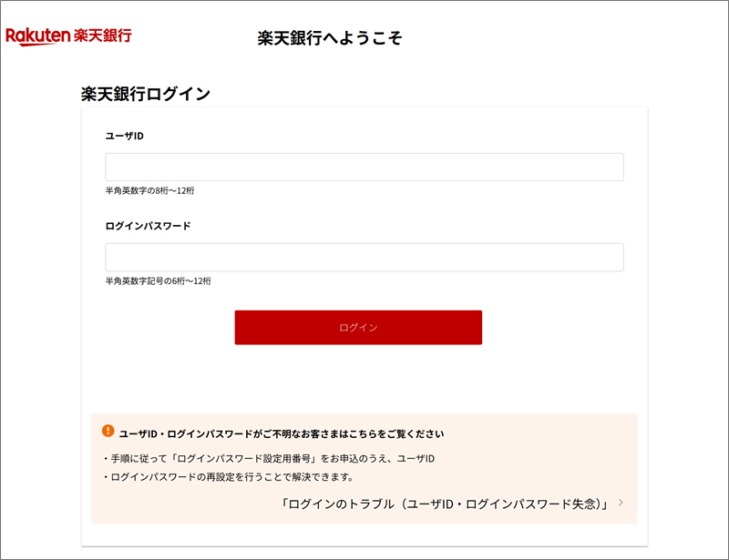Focus the ユーザID input field

(364, 167)
